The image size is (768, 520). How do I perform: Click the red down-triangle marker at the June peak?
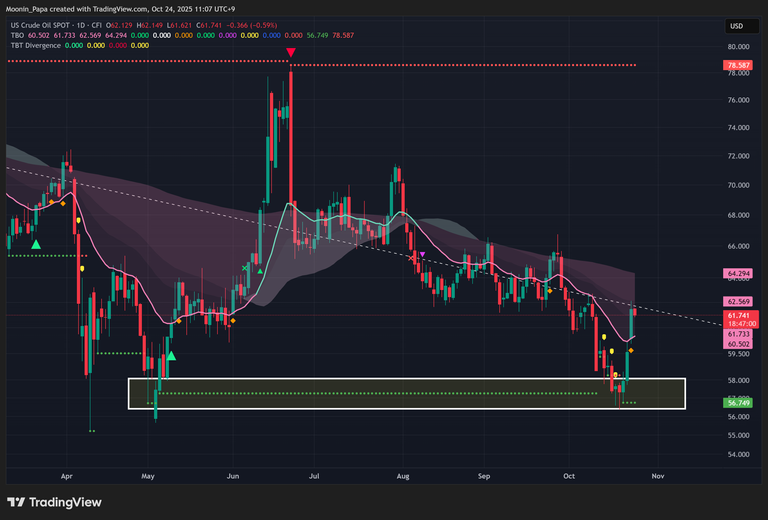pyautogui.click(x=290, y=52)
